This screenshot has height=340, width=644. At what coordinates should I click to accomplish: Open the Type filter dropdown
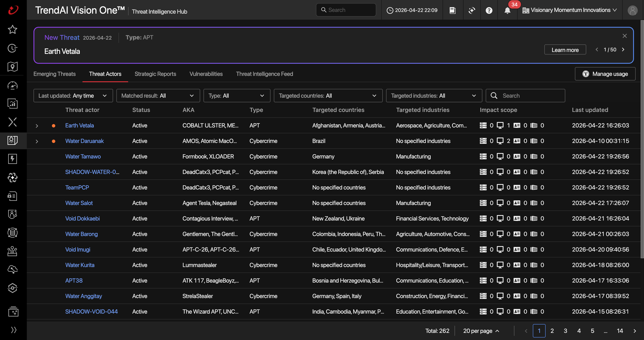point(237,96)
